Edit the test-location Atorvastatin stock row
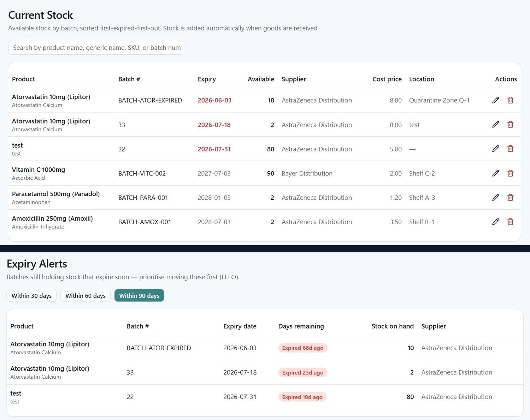 click(496, 125)
